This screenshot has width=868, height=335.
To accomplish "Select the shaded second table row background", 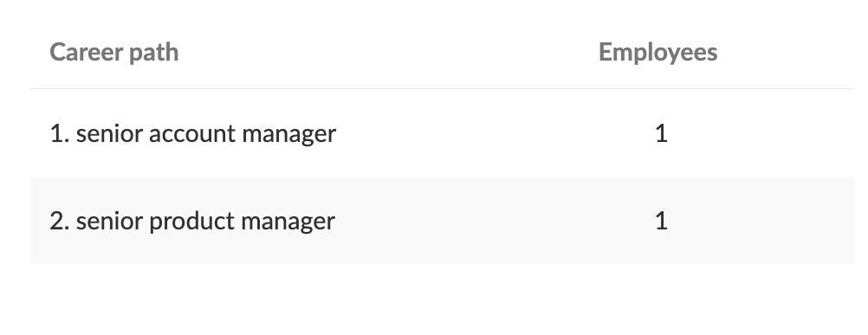I will [442, 221].
